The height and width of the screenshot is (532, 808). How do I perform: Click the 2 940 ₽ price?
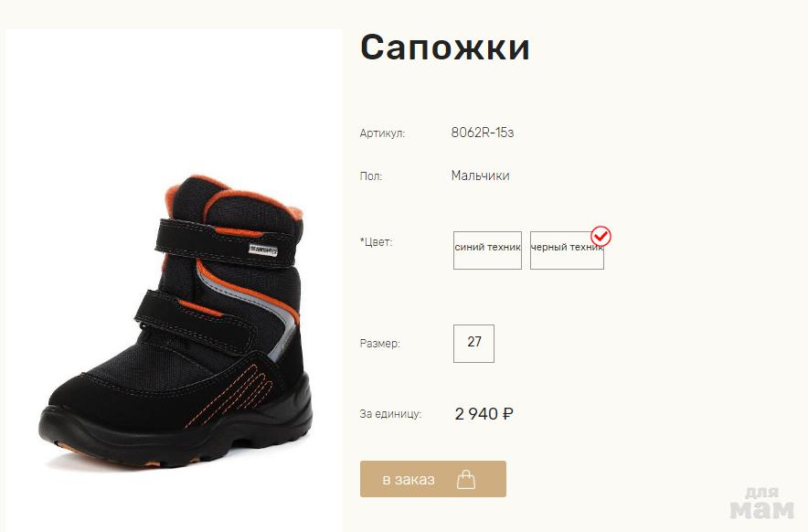click(x=484, y=414)
